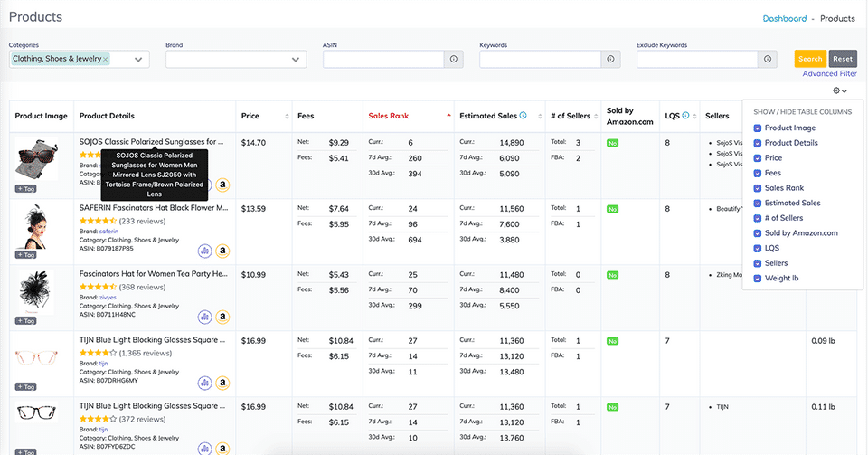Click the Exclude Keywords input field
The image size is (868, 455).
pos(697,59)
